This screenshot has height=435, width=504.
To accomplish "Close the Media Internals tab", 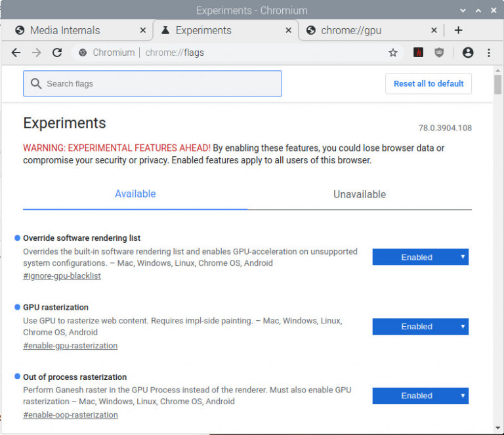I will click(x=143, y=30).
